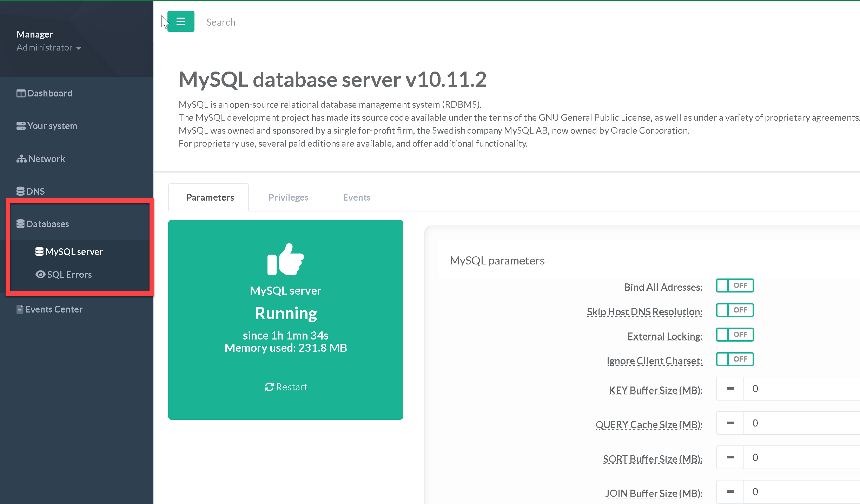
Task: Decrease QUERY Cache Size with minus
Action: (730, 423)
